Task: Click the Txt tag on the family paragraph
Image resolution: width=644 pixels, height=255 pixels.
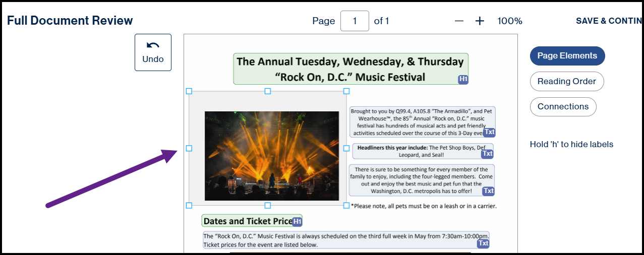Action: tap(489, 192)
